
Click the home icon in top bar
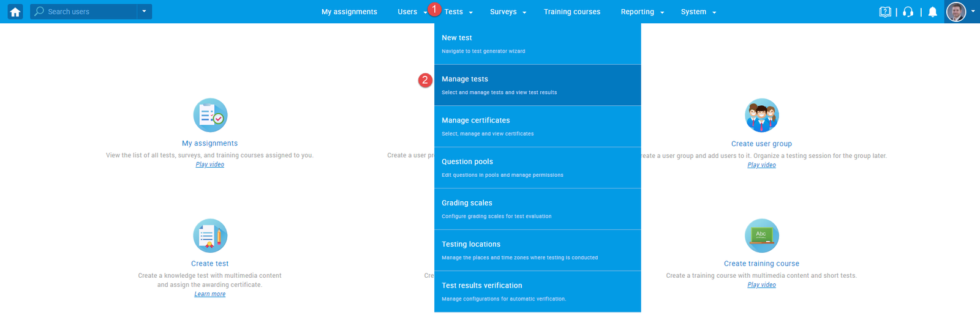click(x=15, y=12)
